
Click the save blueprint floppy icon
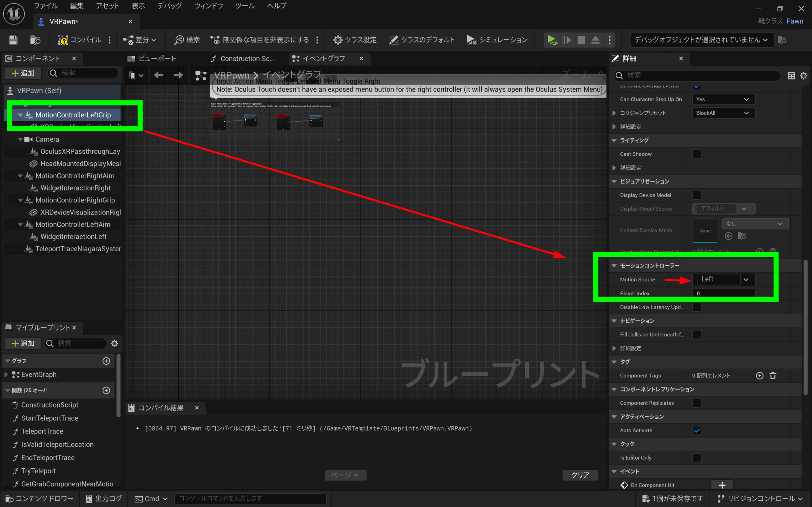13,40
